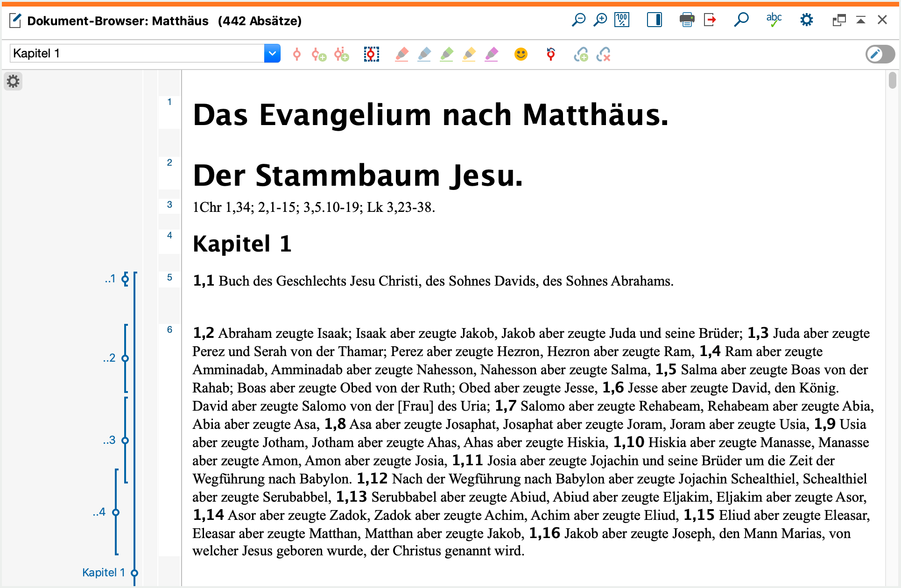Viewport: 901px width, 588px height.
Task: Click the heading 'Das Evangelium nach Matthäus.'
Action: tap(430, 115)
